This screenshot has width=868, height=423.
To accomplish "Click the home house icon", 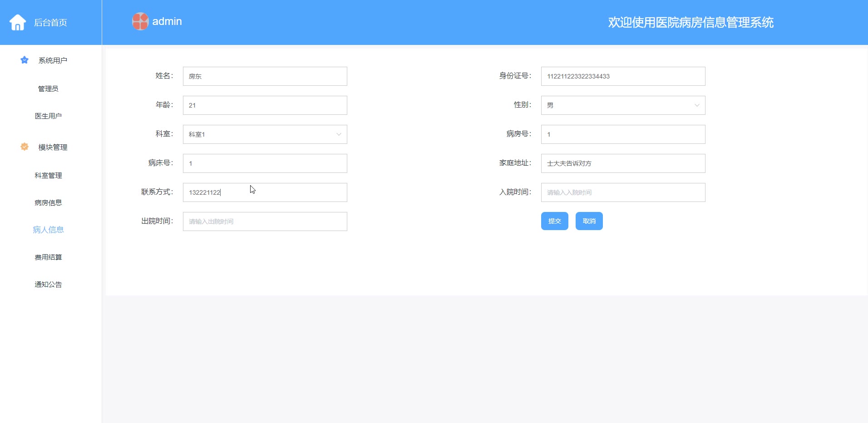I will tap(18, 22).
